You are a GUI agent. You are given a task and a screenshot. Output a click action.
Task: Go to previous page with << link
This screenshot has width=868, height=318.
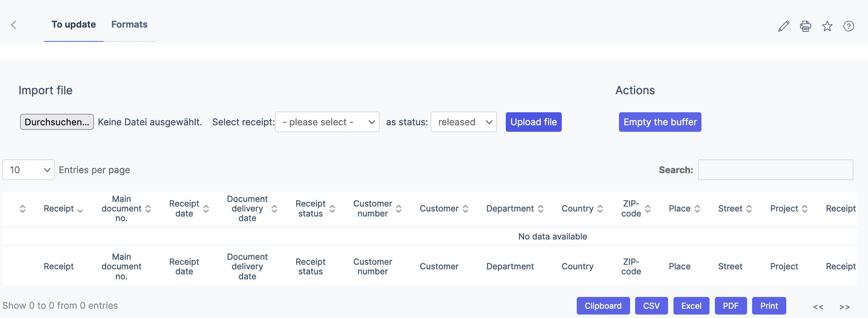tap(818, 307)
